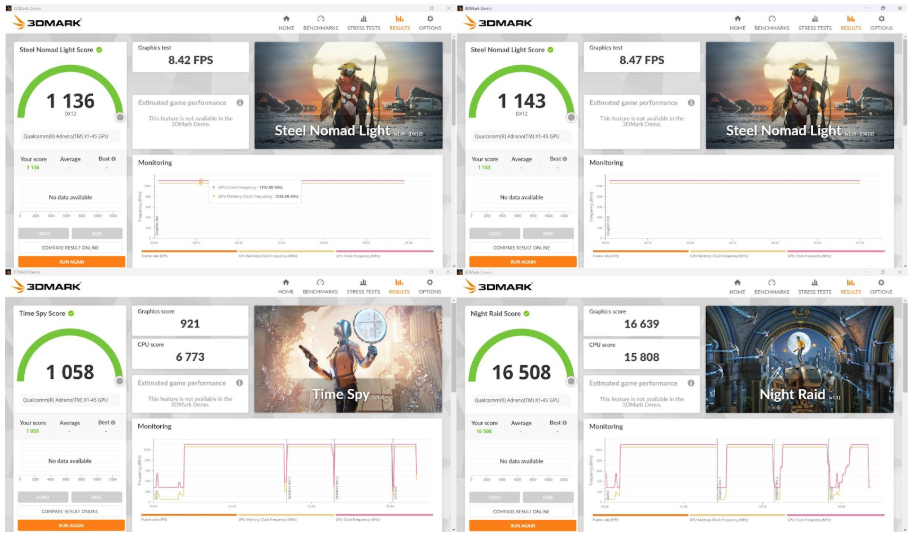
Task: Click the Time Spy CPU score 6 773
Action: (190, 357)
